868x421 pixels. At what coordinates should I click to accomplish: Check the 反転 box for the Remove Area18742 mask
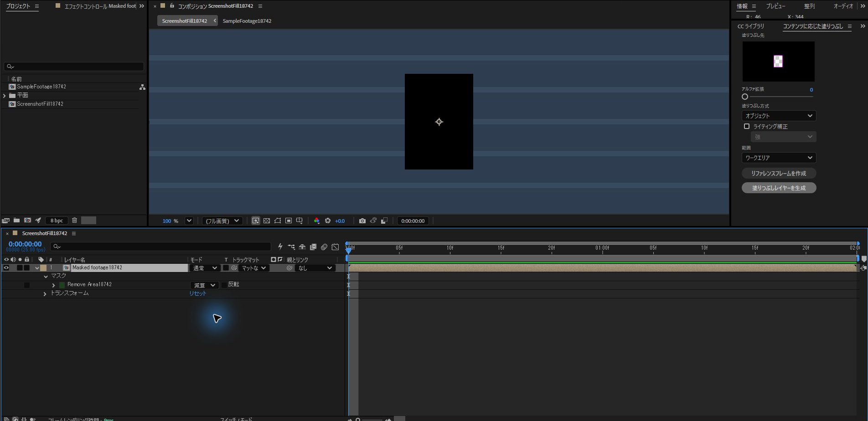point(224,285)
